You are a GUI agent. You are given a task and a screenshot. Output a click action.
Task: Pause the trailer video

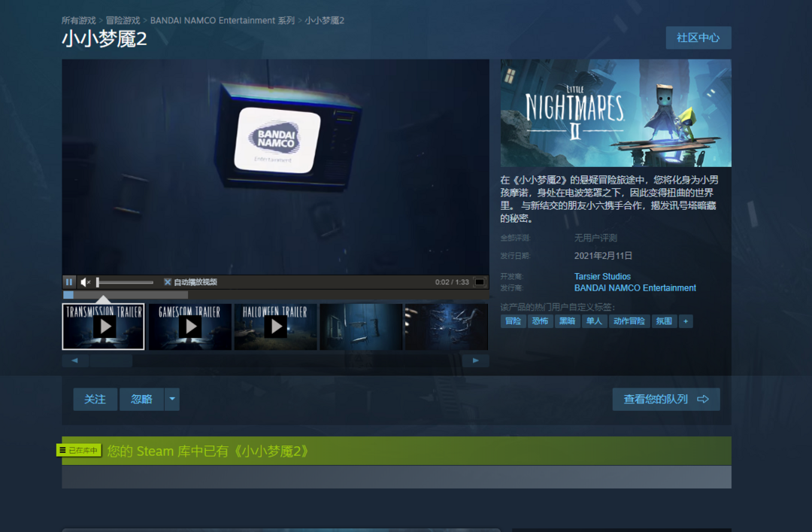[69, 282]
